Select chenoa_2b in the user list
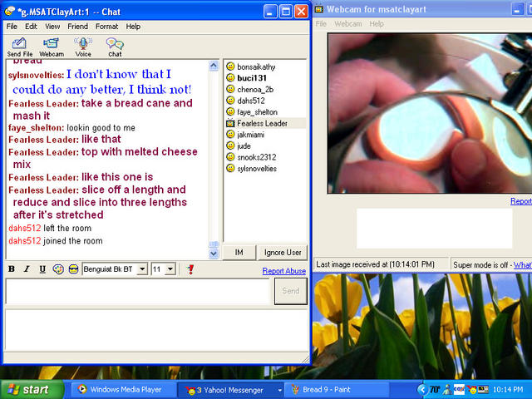This screenshot has width=532, height=399. 255,89
